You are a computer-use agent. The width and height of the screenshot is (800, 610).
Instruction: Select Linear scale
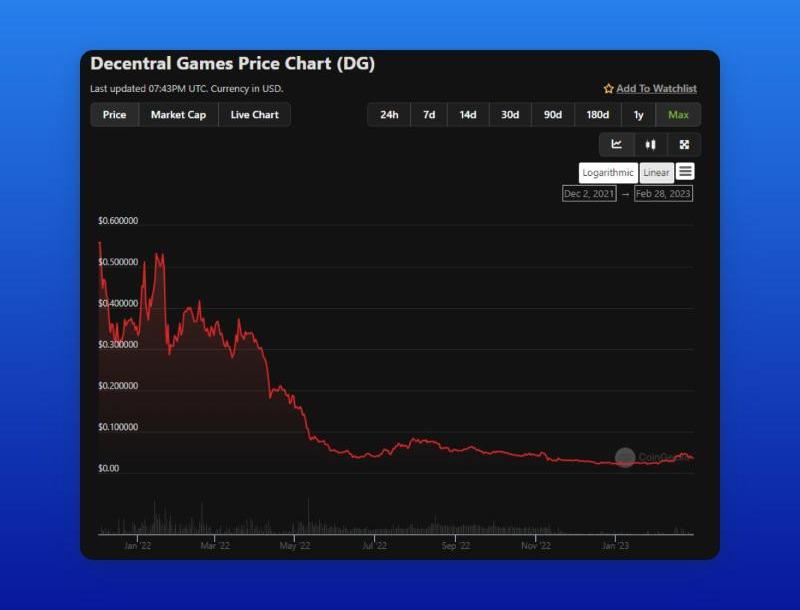pyautogui.click(x=656, y=172)
